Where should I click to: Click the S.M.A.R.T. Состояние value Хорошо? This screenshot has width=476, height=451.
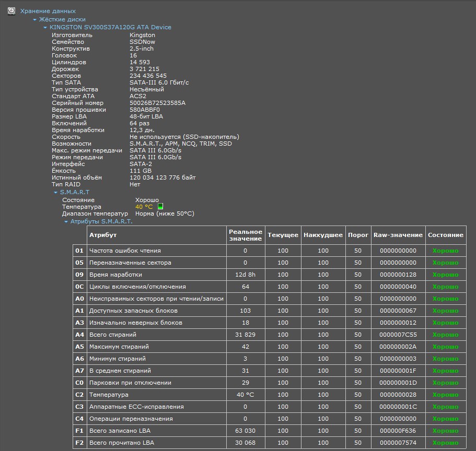[147, 200]
